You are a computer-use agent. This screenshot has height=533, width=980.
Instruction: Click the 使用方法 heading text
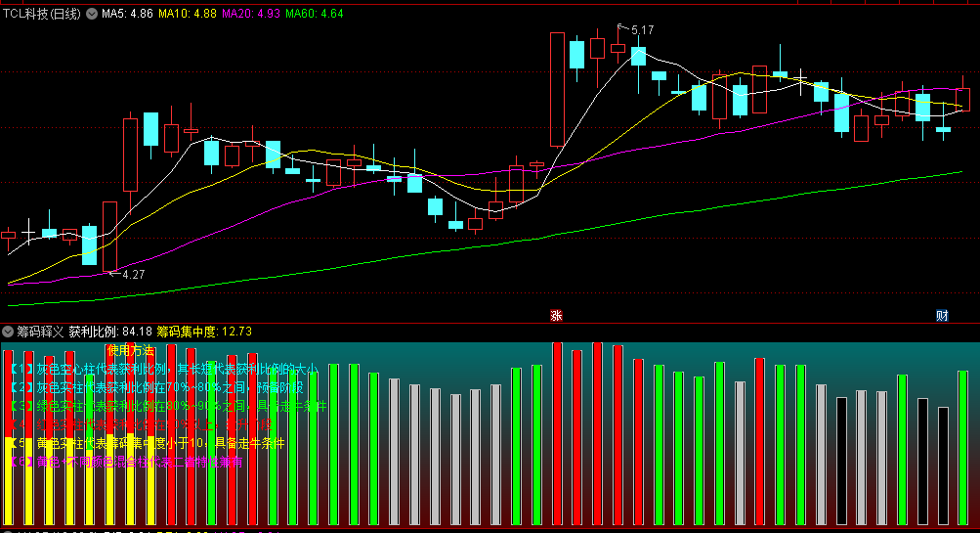coord(131,350)
